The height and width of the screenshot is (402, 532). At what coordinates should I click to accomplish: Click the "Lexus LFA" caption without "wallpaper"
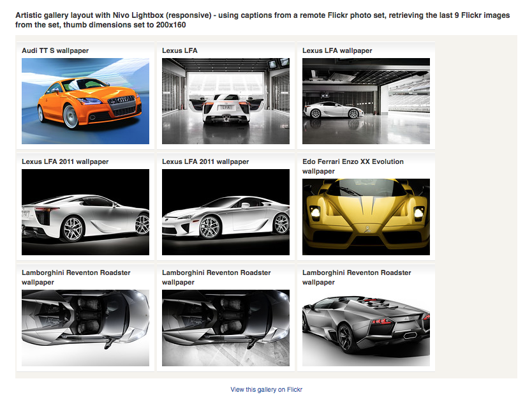click(x=180, y=50)
